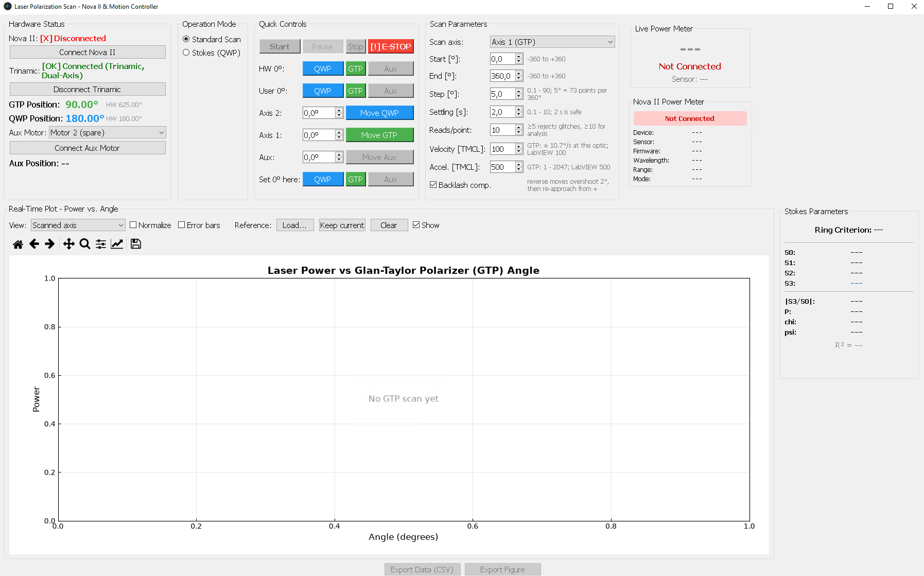Increase Accel. [TMCL] with up arrow
Viewport: 924px width, 576px height.
tap(519, 164)
